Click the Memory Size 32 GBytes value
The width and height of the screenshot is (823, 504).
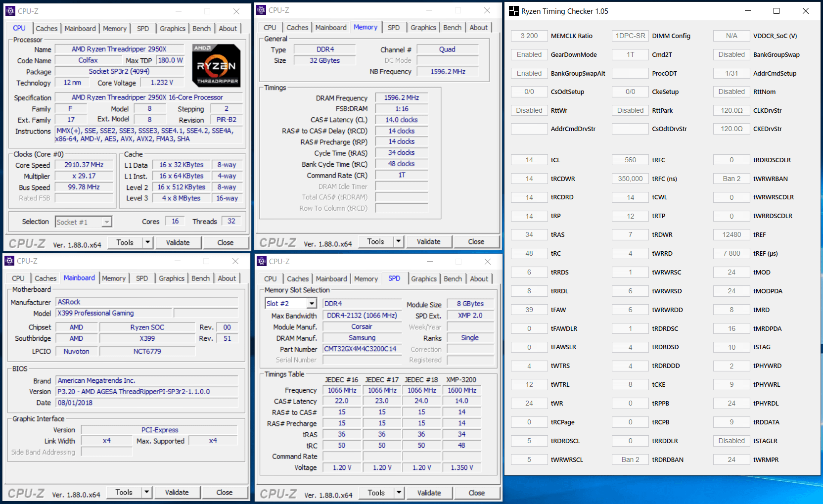325,60
